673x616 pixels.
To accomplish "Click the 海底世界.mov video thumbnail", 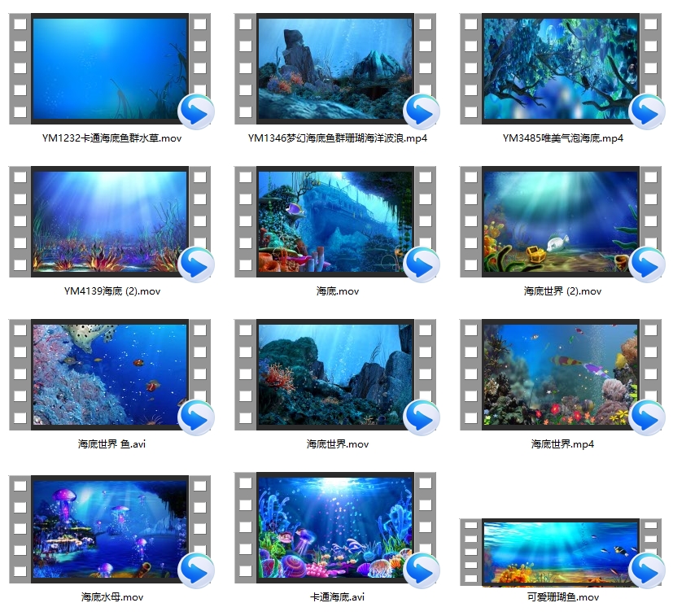I will (x=335, y=374).
